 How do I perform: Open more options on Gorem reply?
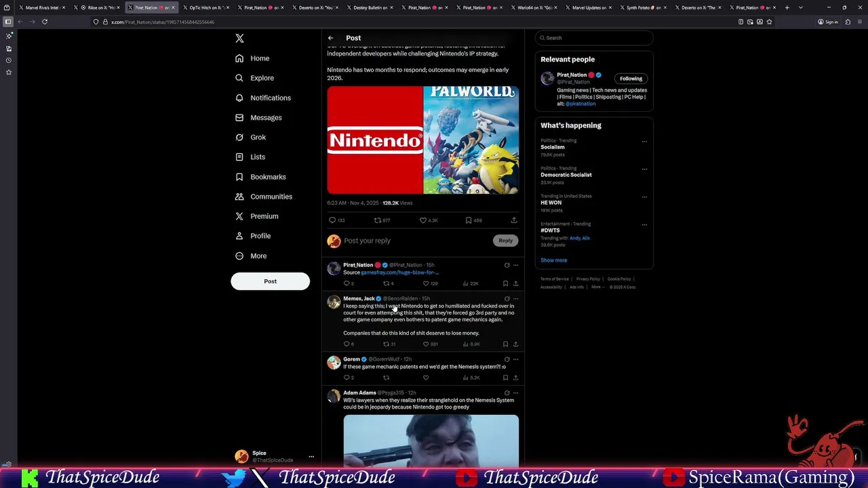(515, 359)
